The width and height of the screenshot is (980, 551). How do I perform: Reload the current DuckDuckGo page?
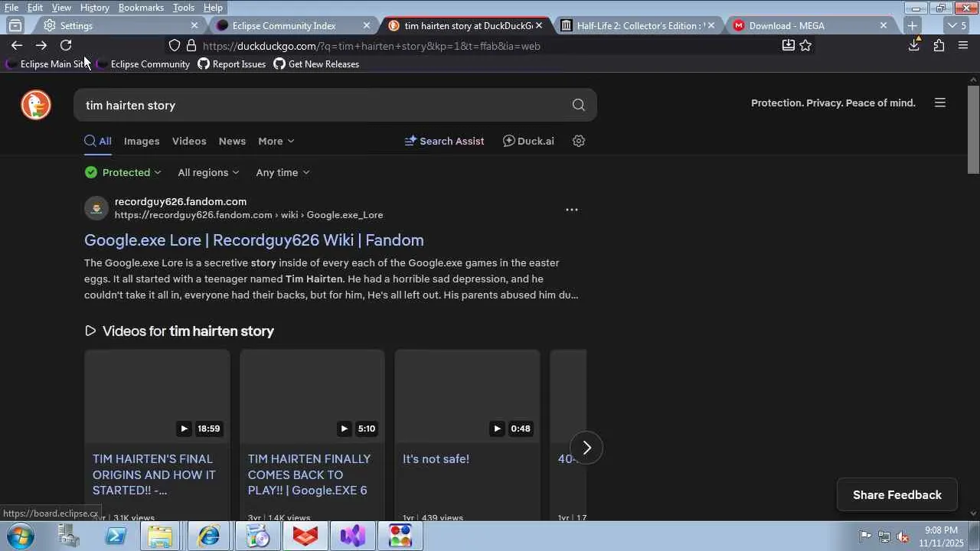(66, 46)
